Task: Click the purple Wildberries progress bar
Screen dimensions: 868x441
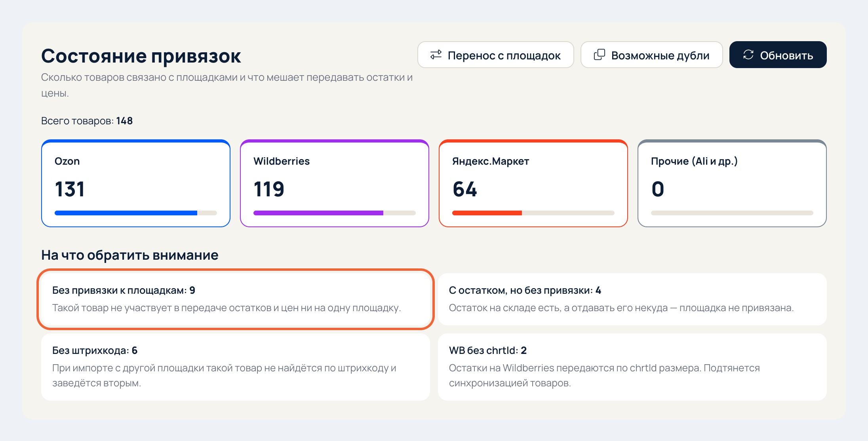Action: (335, 213)
